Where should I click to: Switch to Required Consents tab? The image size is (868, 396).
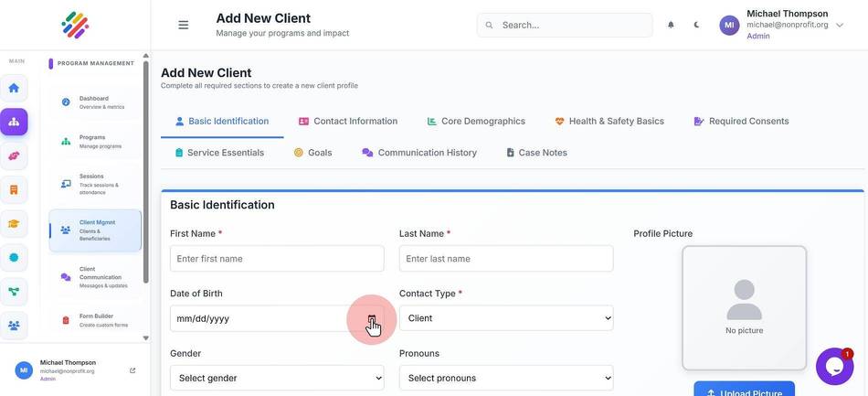point(741,122)
